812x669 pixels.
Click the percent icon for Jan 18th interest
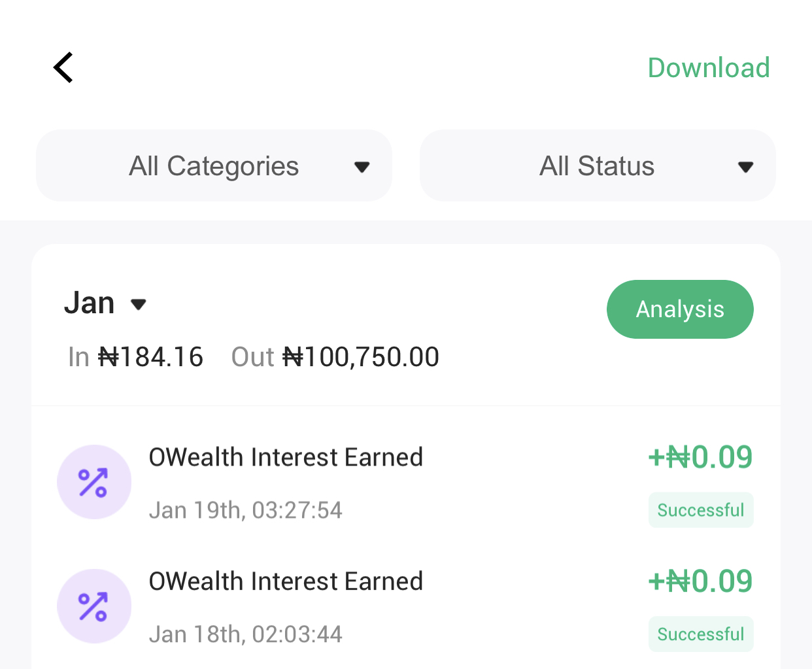click(93, 607)
